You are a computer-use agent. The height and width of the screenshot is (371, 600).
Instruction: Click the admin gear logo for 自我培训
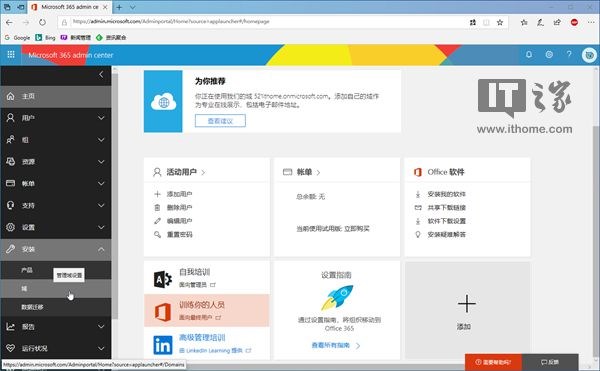(163, 279)
